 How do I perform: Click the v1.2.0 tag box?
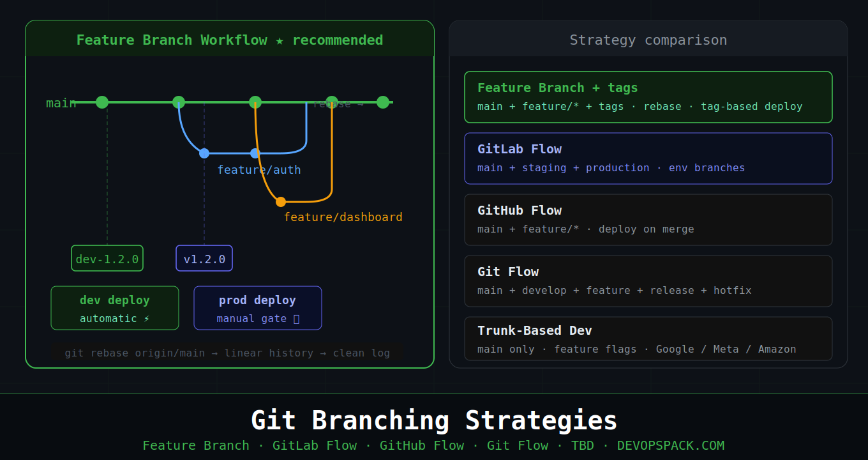pyautogui.click(x=204, y=258)
